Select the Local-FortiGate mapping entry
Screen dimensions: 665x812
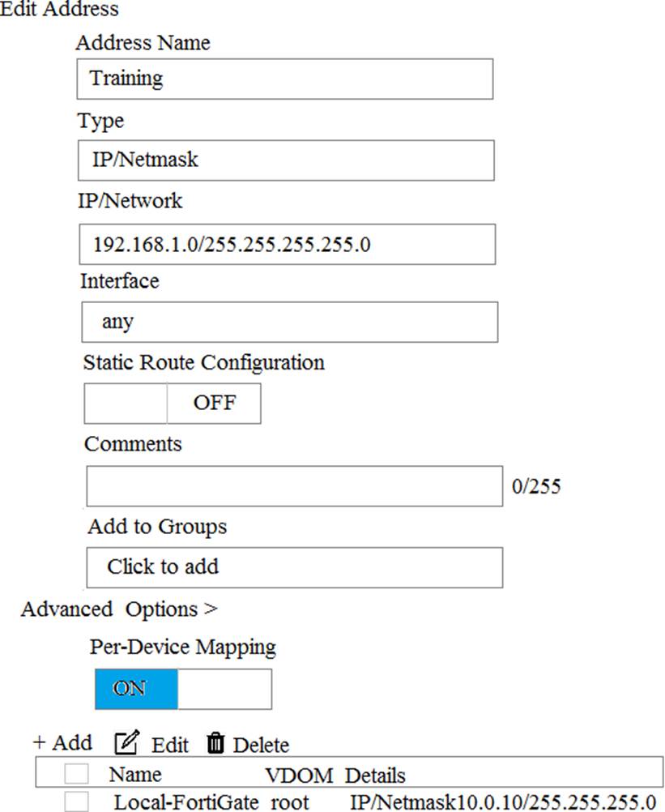click(x=185, y=802)
